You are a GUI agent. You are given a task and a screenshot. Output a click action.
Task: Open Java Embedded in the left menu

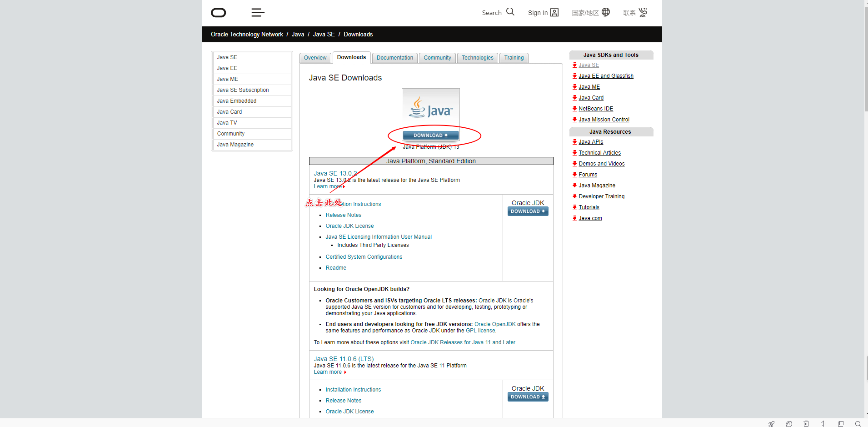point(252,101)
